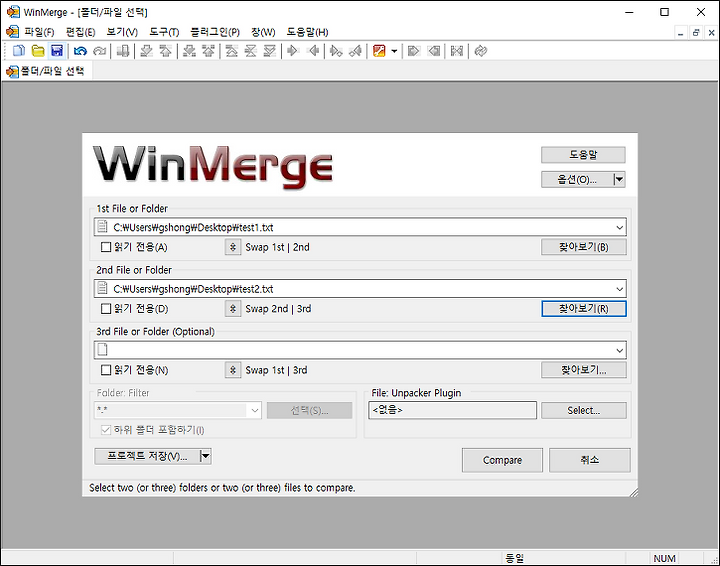Click Copy left and advance icon
720x566 pixels.
coord(355,51)
